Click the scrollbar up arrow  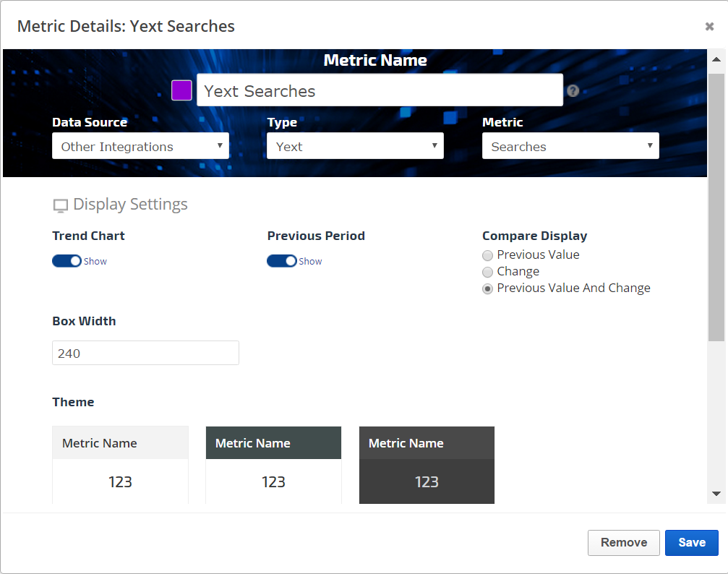pos(716,60)
